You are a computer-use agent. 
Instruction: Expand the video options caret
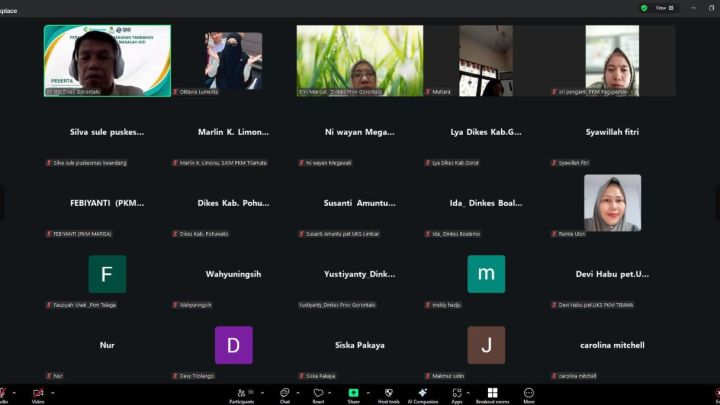pyautogui.click(x=52, y=393)
